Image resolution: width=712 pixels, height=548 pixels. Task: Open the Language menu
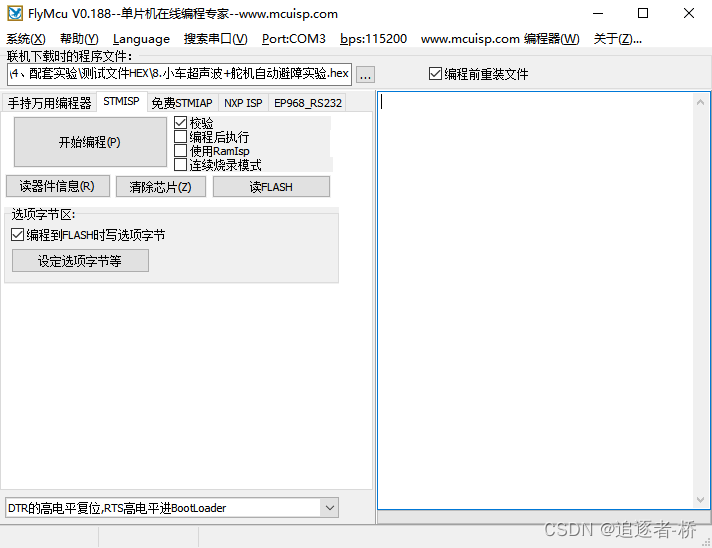141,39
